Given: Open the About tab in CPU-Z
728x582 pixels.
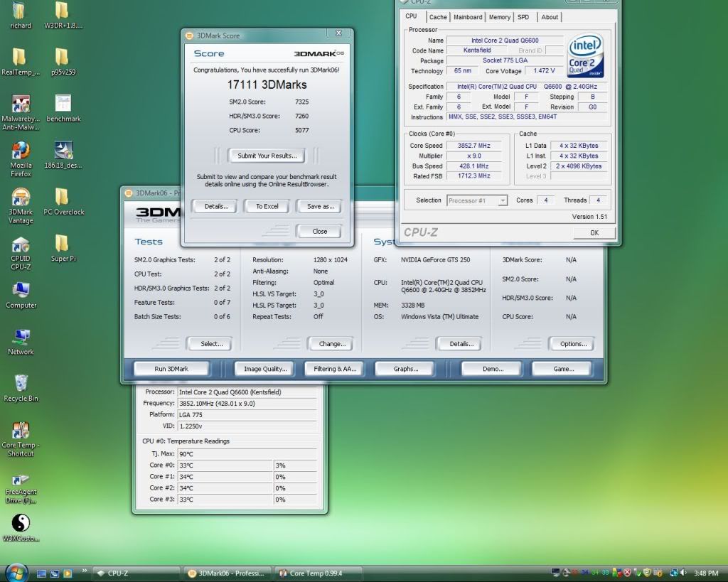Looking at the screenshot, I should coord(550,17).
